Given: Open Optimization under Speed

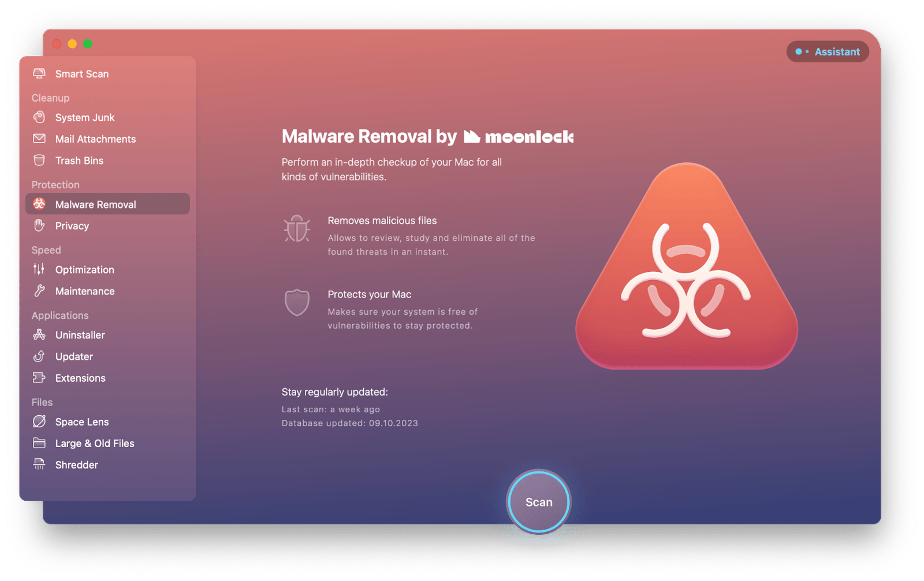Looking at the screenshot, I should pyautogui.click(x=107, y=270).
